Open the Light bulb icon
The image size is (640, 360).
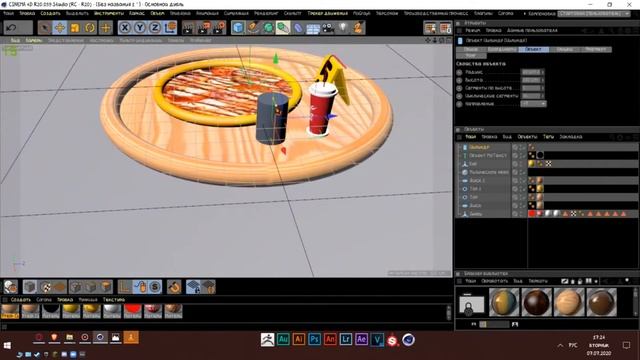pyautogui.click(x=343, y=28)
